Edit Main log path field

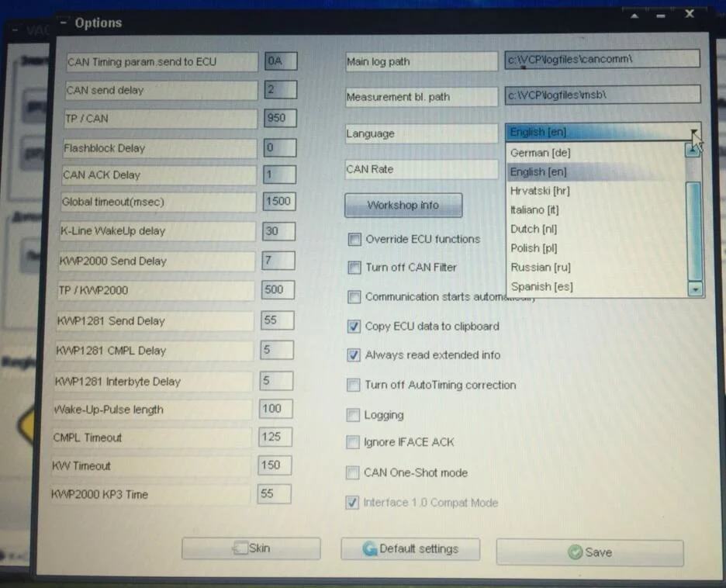[603, 59]
